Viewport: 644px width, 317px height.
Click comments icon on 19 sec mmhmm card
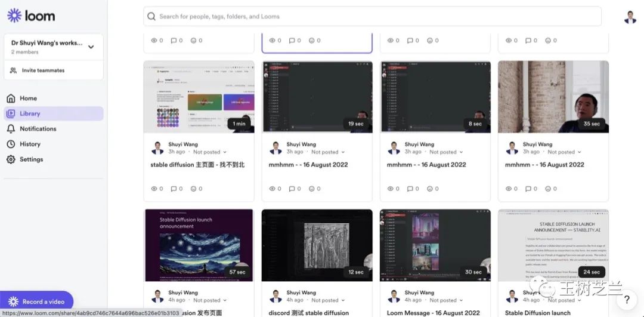(292, 189)
